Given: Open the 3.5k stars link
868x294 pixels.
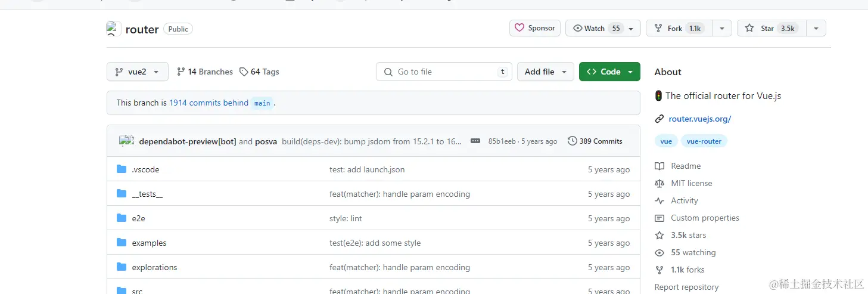Looking at the screenshot, I should [x=689, y=235].
